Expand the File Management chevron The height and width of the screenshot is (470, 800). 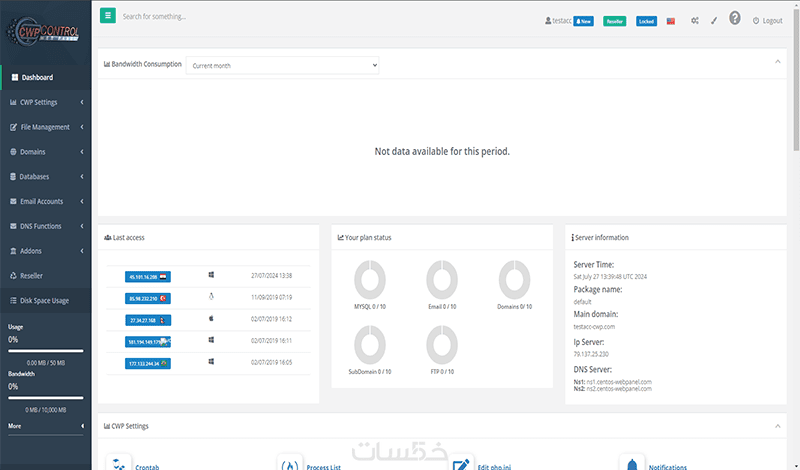(x=82, y=127)
